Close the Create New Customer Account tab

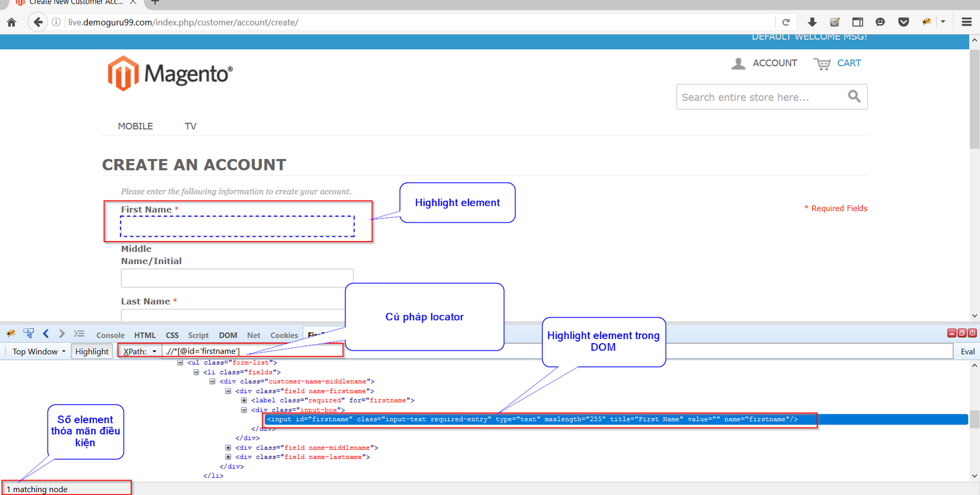pyautogui.click(x=133, y=2)
